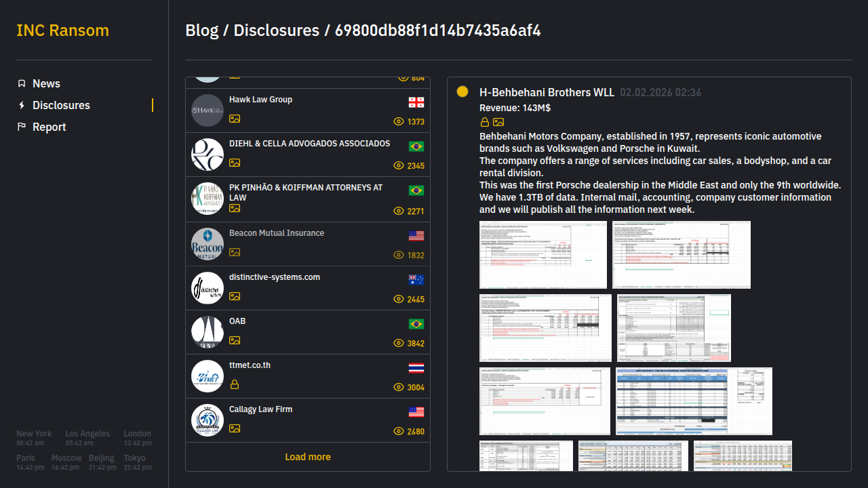The height and width of the screenshot is (488, 868).
Task: Select the Beacon Mutual Insurance list entry
Action: pyautogui.click(x=277, y=233)
